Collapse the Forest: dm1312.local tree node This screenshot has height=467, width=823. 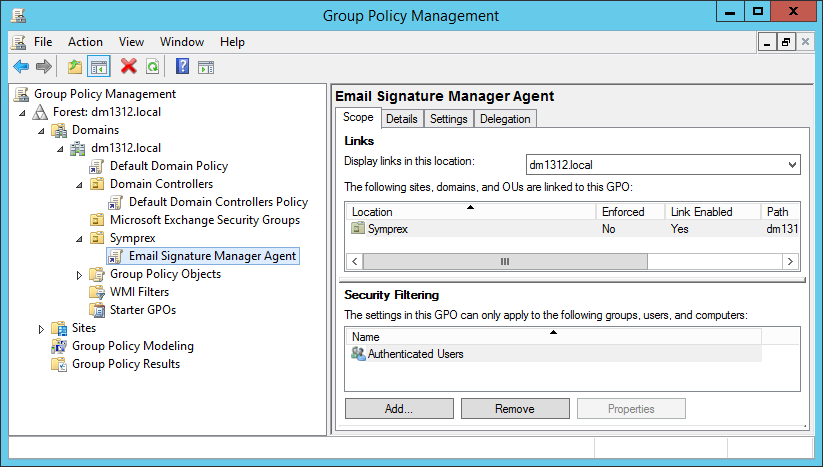point(23,112)
